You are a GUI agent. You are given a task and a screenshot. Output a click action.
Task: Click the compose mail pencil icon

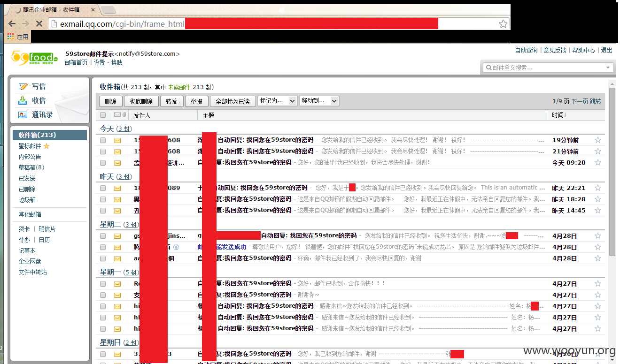tap(23, 86)
